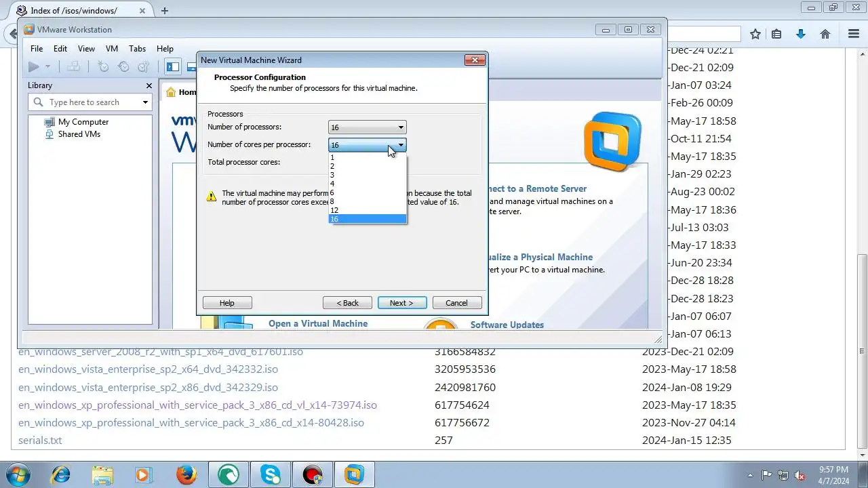Open the Power On dropdown arrow in toolbar
This screenshot has height=488, width=868.
click(x=47, y=66)
